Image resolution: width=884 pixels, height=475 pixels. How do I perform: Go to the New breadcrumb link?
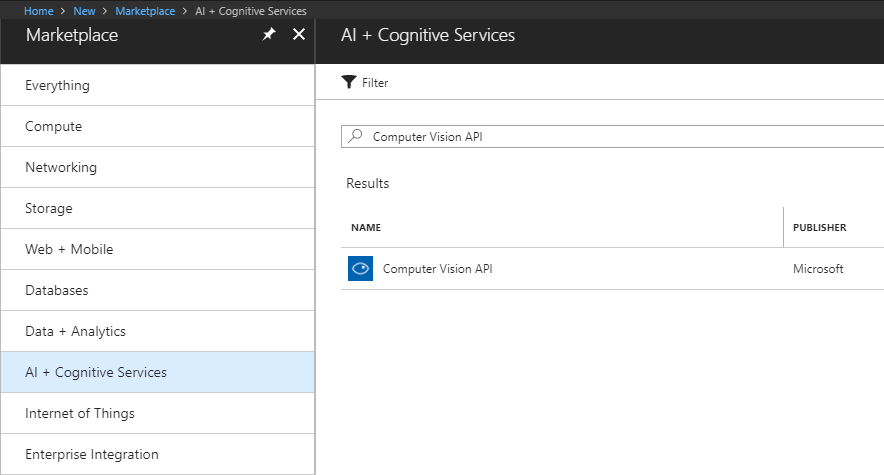click(x=85, y=11)
